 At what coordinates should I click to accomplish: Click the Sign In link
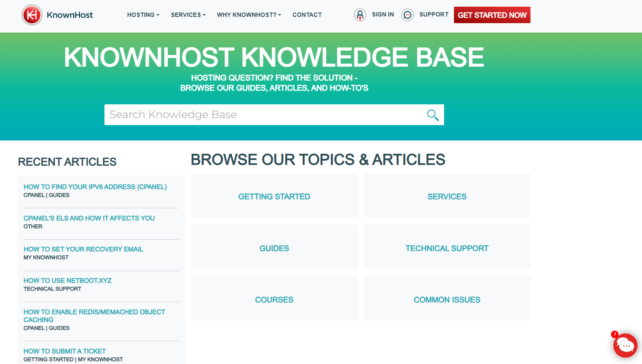[383, 15]
